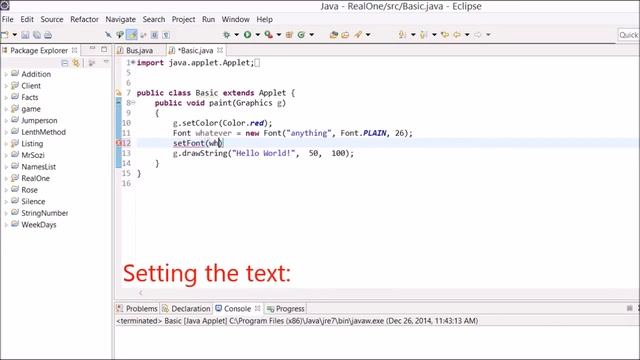Image resolution: width=640 pixels, height=360 pixels.
Task: Click the Quick Access search field
Action: [628, 35]
